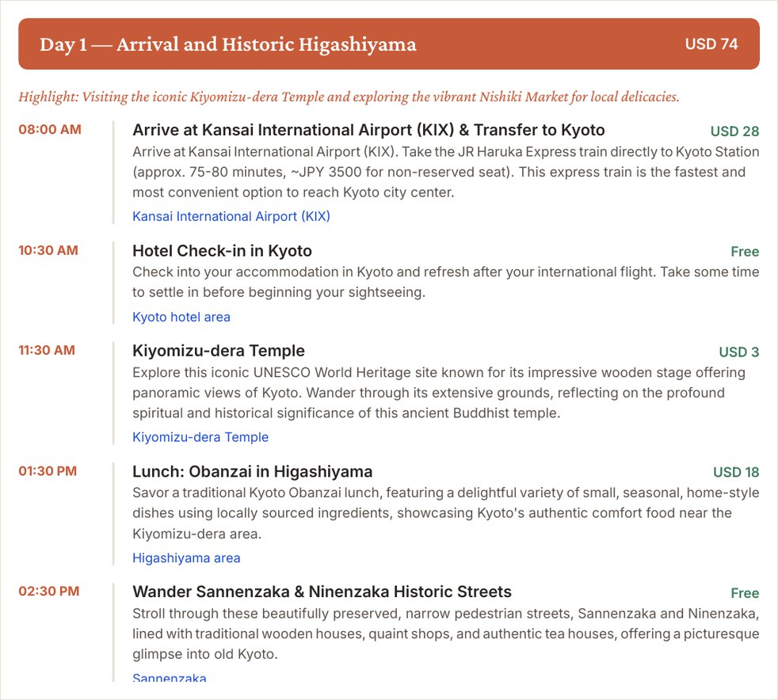The image size is (778, 700).
Task: Click the Free label for hotel check-in
Action: tap(745, 252)
